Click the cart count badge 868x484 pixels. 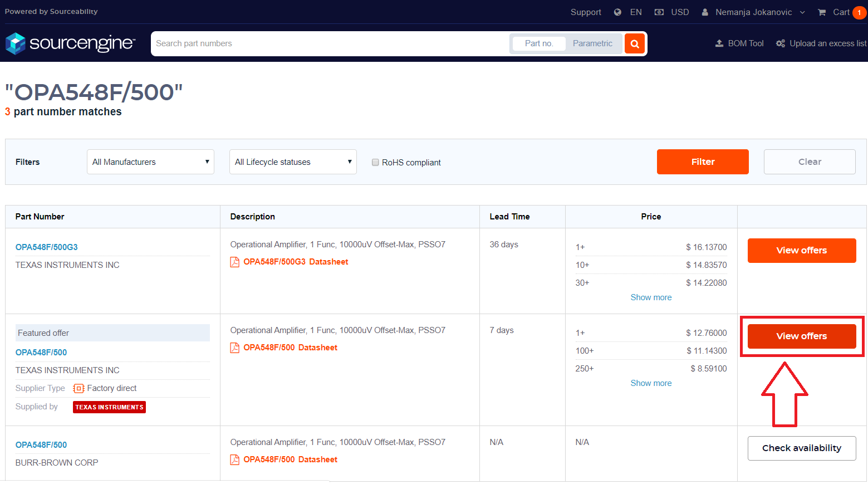pos(859,12)
